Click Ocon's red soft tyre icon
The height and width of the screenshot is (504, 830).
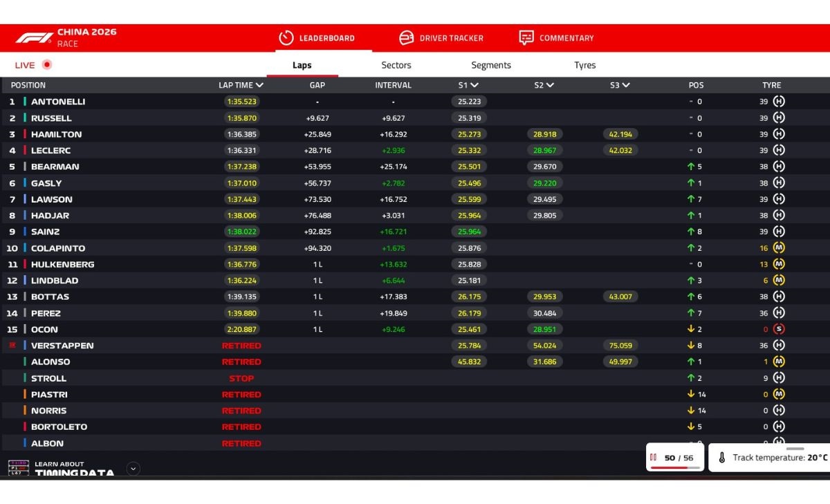point(778,329)
